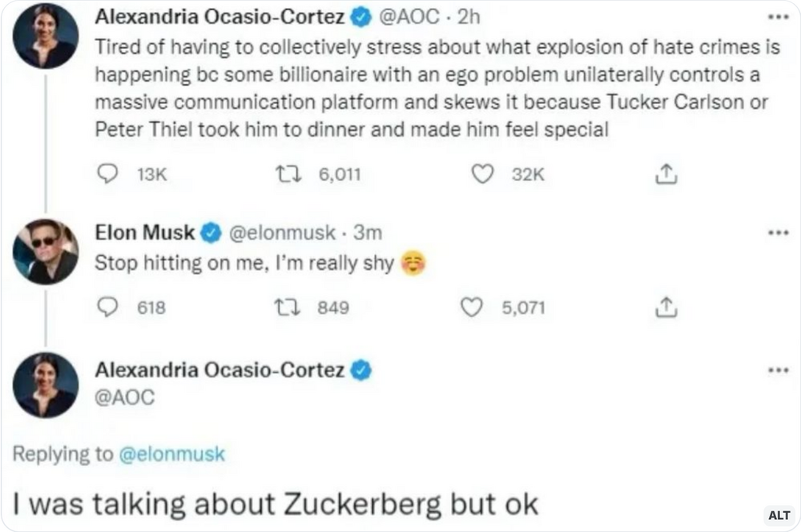Screen dimensions: 801x532
Task: Share Elon Musk's tweet
Action: point(666,307)
